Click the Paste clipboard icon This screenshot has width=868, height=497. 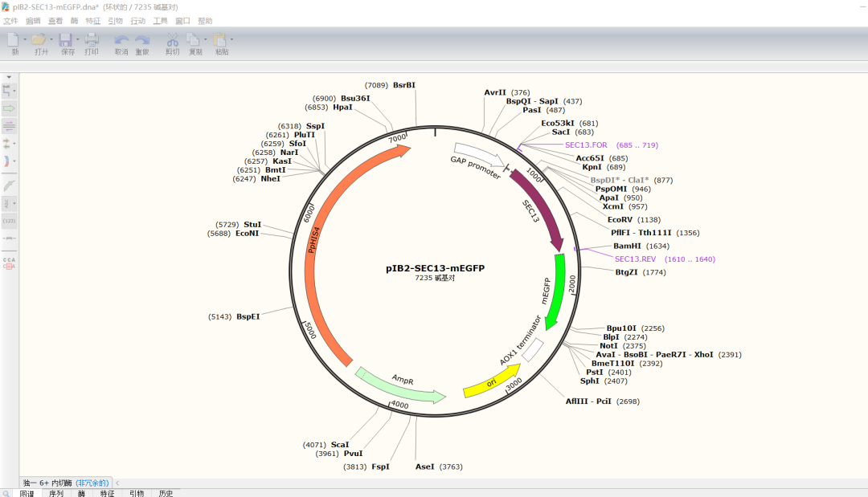[220, 40]
